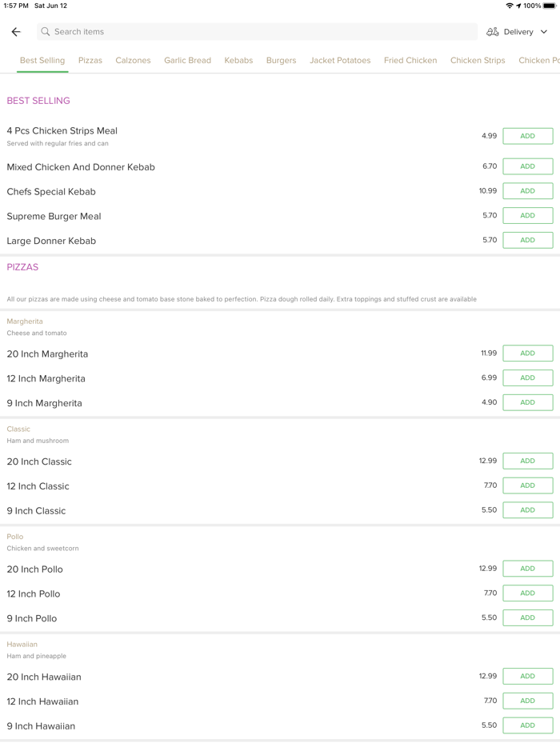Select the Supreme Burger Meal item
This screenshot has height=747, width=560.
(x=54, y=217)
